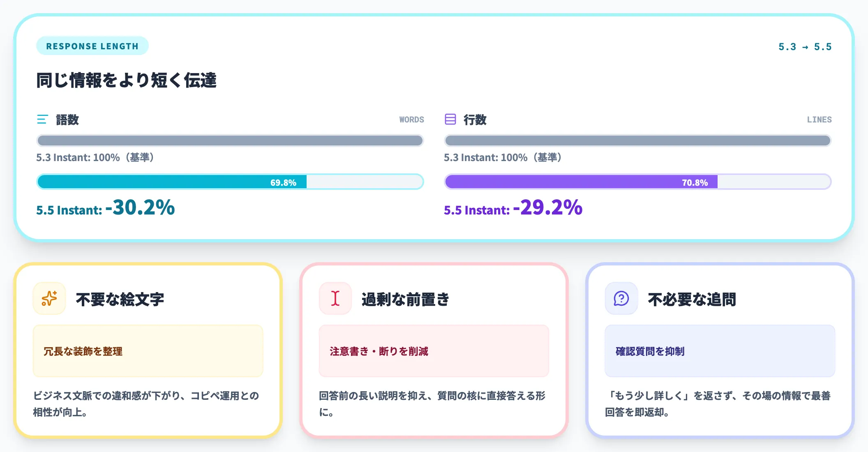Click the WORDS caption
This screenshot has height=452, width=868.
411,120
